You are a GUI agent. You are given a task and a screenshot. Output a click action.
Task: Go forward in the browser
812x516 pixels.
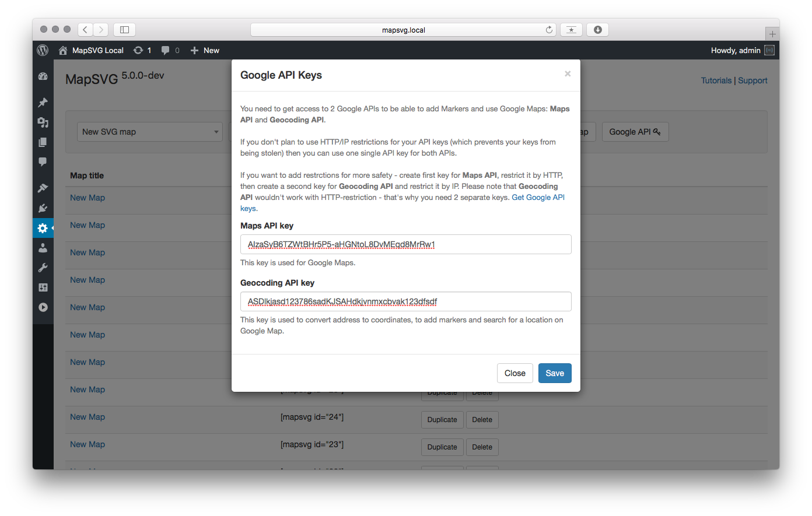101,29
